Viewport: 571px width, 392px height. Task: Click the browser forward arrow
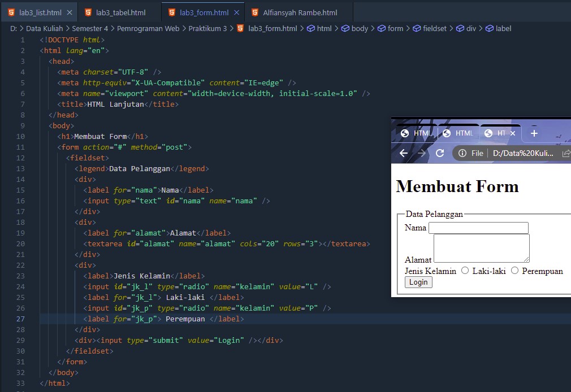point(422,153)
